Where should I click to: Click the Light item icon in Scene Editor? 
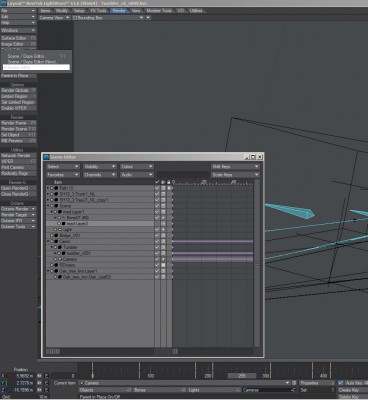coord(60,230)
